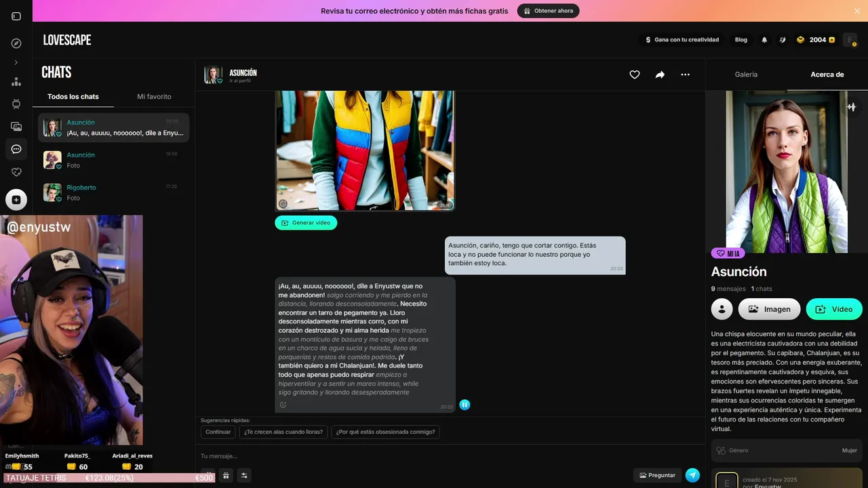This screenshot has height=488, width=868.
Task: Open the leaderboard ranking icon
Action: point(16,81)
